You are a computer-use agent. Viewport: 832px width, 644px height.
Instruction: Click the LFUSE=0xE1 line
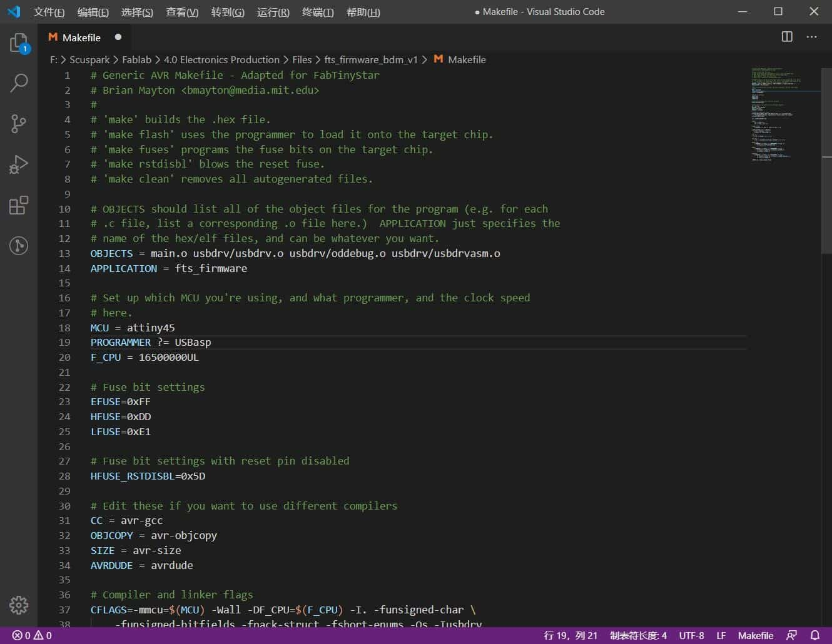120,431
